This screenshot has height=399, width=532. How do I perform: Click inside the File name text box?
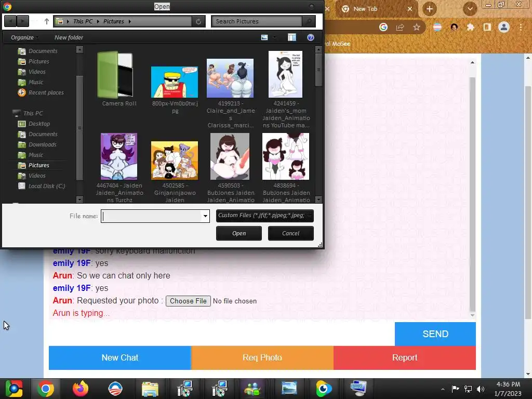[152, 216]
